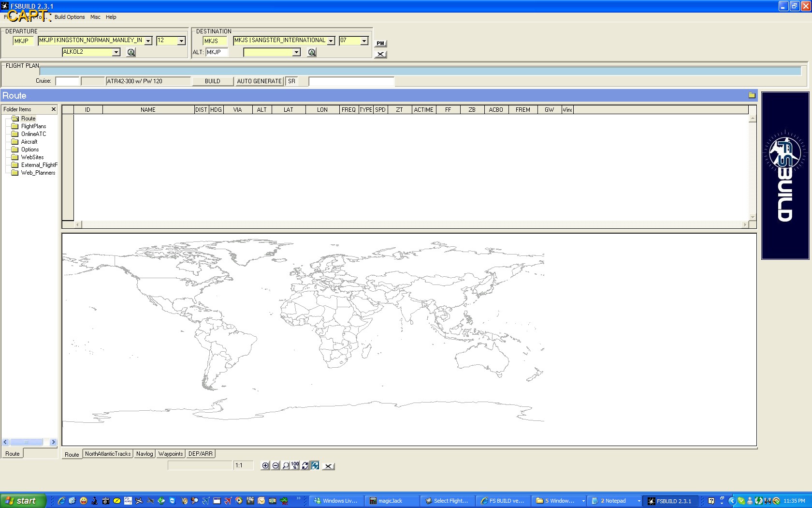812x508 pixels.
Task: Open the Misc menu
Action: click(95, 17)
